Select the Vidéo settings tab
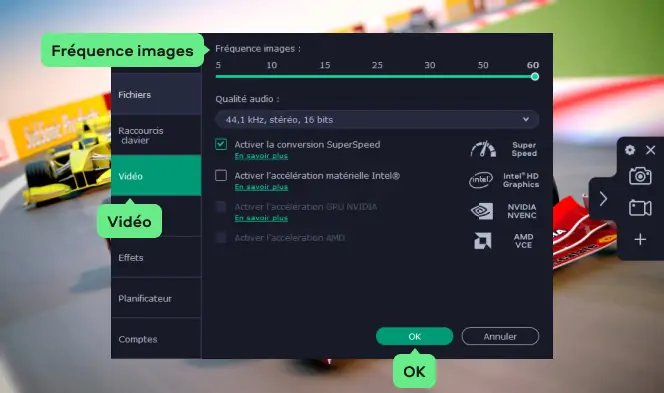Viewport: 664px width, 393px height. coord(156,175)
